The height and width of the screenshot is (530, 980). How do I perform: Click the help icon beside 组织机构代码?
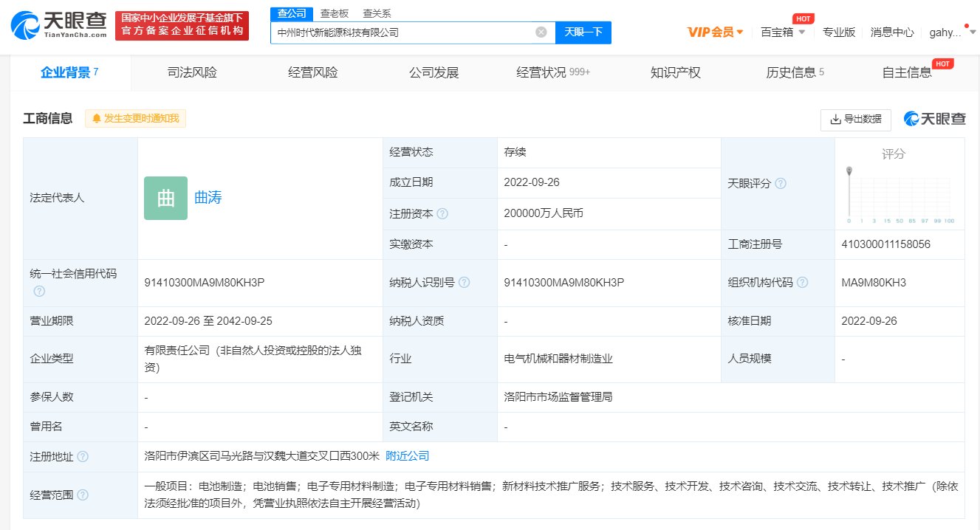[x=802, y=283]
